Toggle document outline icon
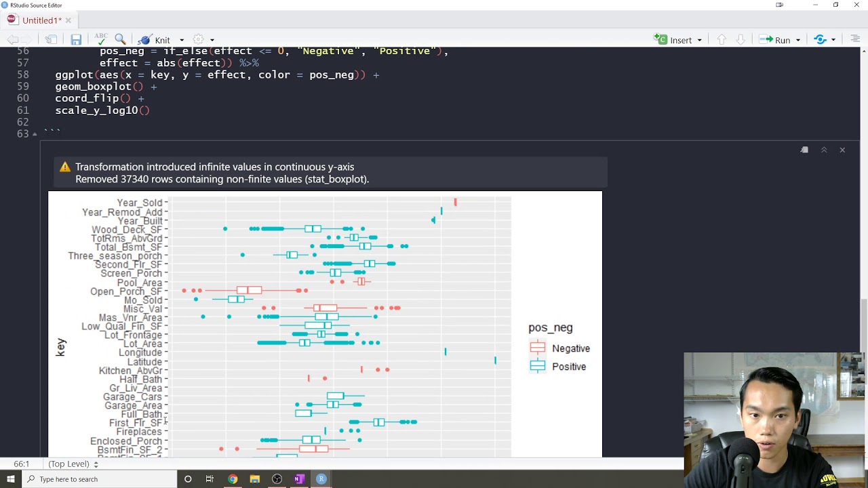 click(854, 40)
